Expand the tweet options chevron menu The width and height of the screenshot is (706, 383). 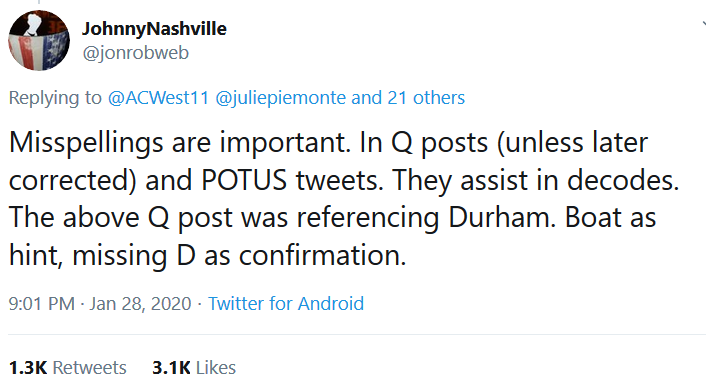coord(703,23)
